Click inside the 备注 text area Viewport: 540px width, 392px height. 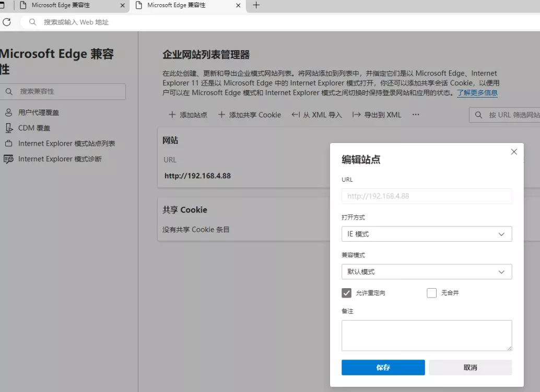click(x=427, y=335)
